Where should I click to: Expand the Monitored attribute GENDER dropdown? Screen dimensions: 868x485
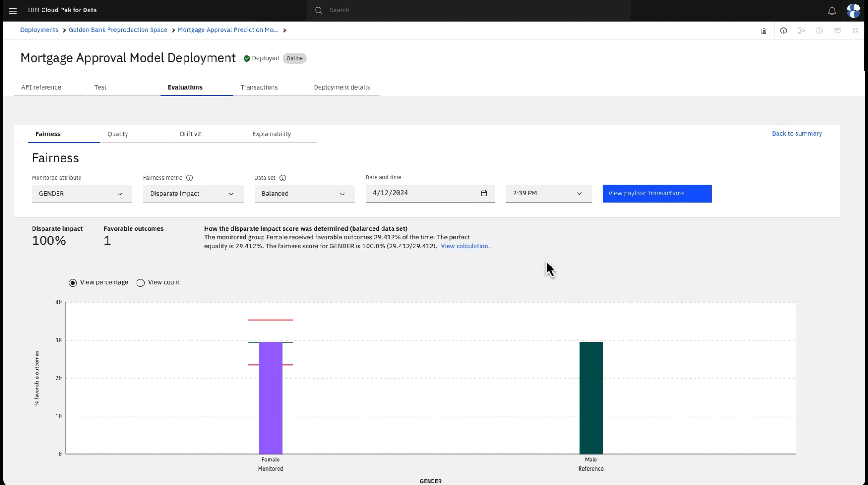point(82,194)
